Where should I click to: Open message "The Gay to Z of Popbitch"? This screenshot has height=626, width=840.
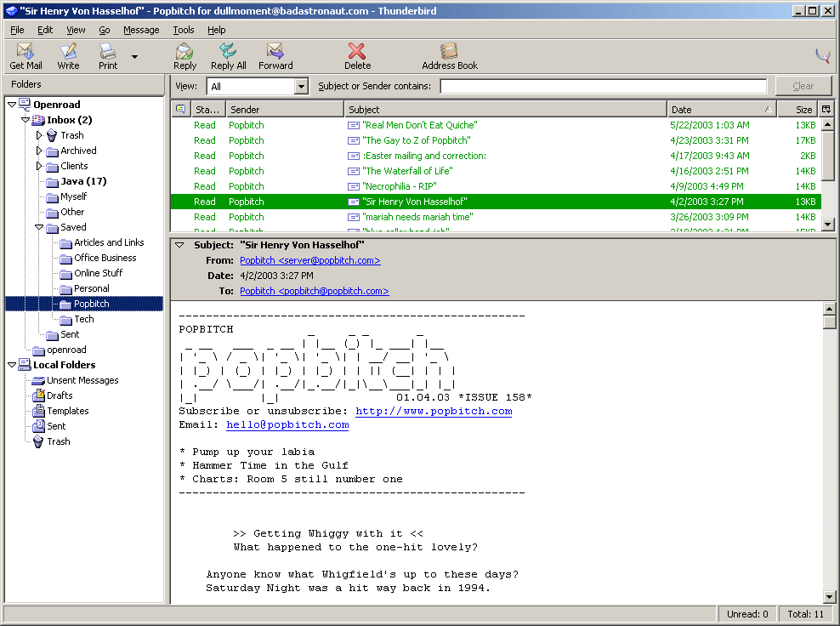pyautogui.click(x=496, y=140)
